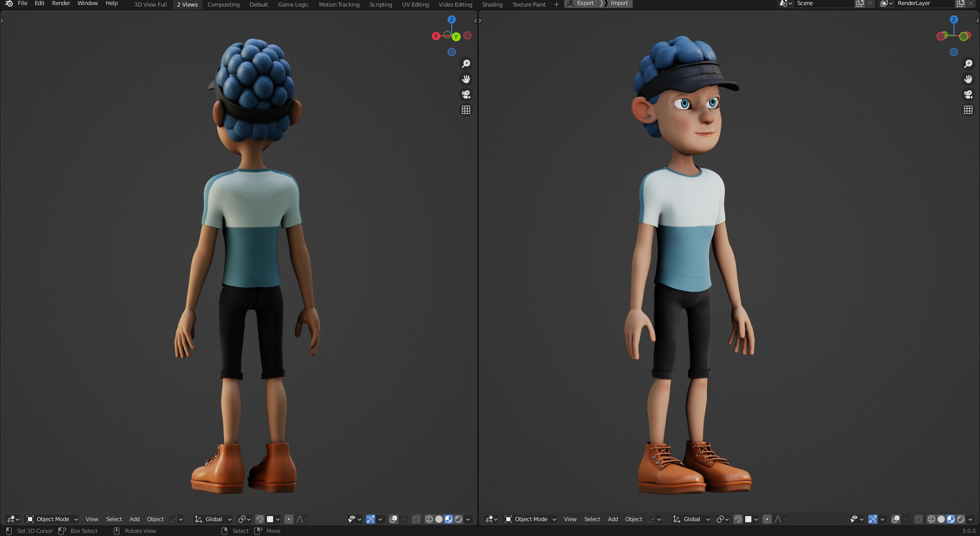The height and width of the screenshot is (536, 980).
Task: Switch right viewport to orthographic grid view
Action: pyautogui.click(x=968, y=109)
